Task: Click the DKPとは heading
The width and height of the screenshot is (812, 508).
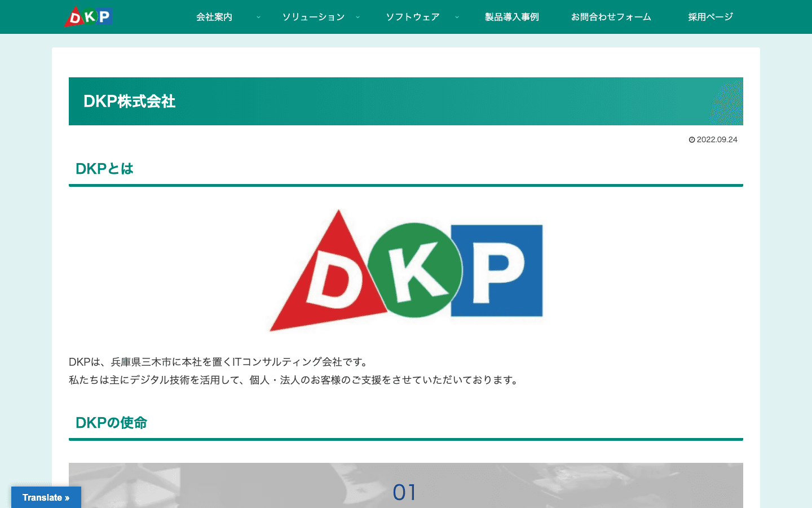Action: [x=104, y=169]
